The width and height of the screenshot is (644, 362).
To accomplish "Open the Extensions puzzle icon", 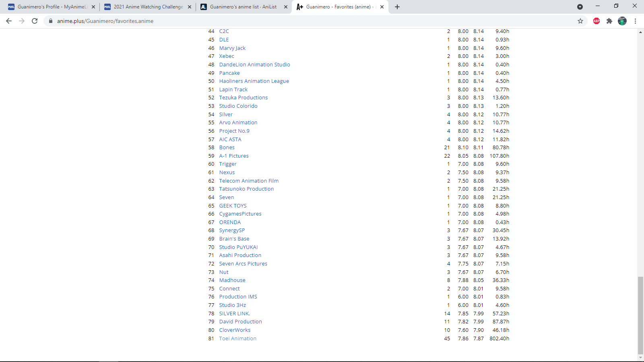I will point(609,21).
